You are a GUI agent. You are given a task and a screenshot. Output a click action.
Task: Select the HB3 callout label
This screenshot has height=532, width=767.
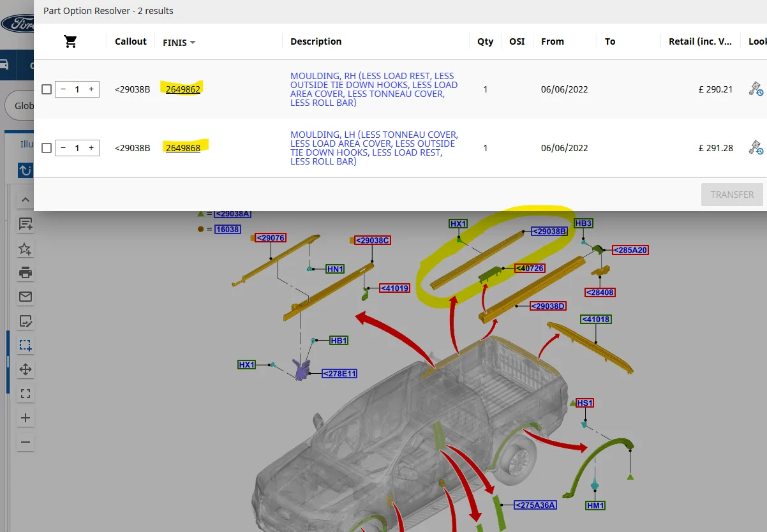pyautogui.click(x=584, y=223)
